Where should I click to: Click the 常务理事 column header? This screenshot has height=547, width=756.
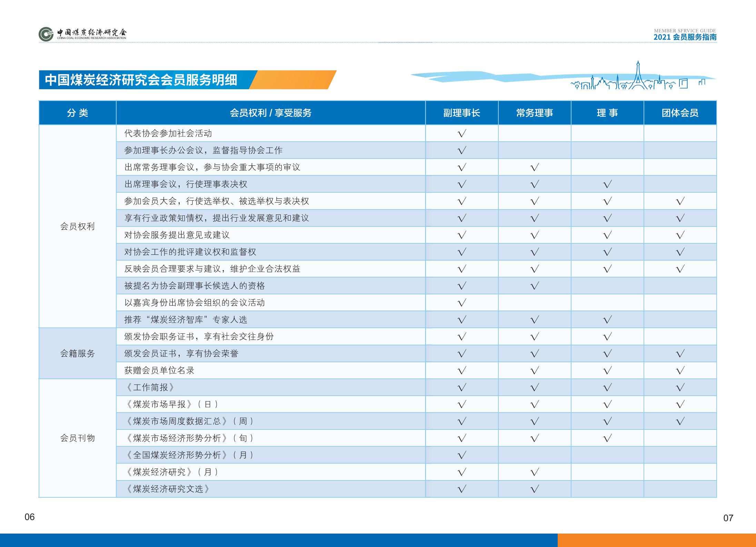tap(535, 113)
